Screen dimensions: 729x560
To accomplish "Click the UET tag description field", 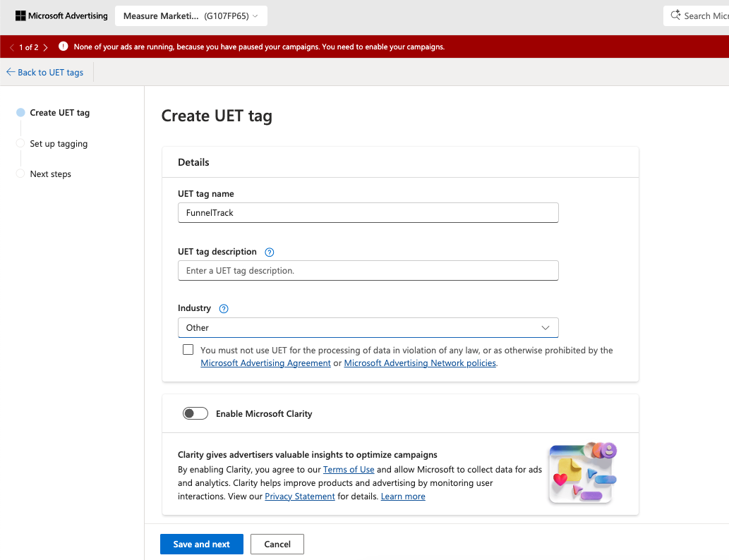I will [x=368, y=270].
